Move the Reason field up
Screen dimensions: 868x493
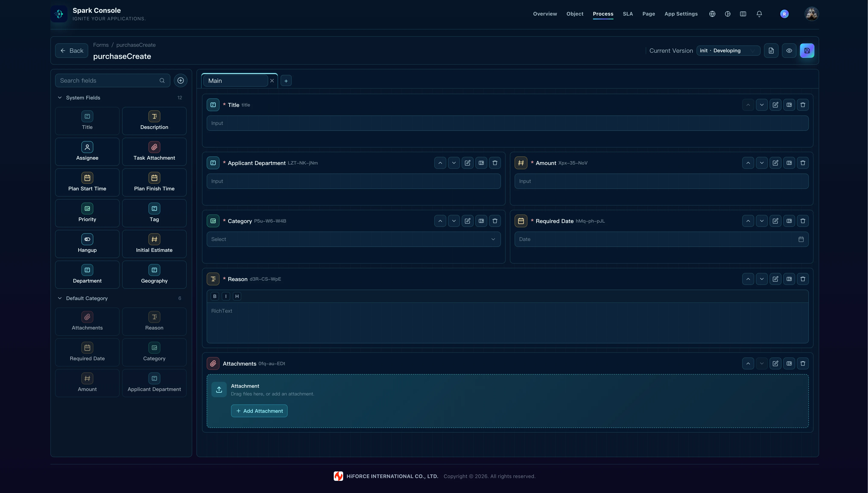coord(748,279)
